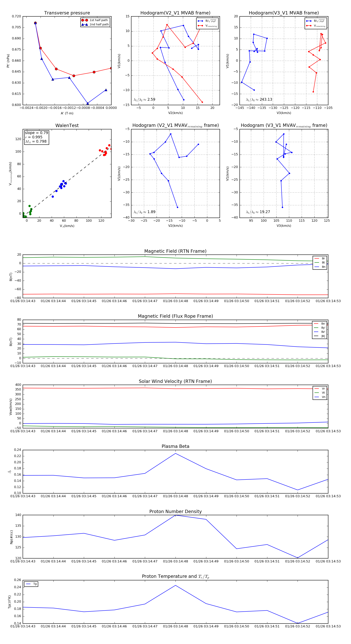
Task: Click 'Br' legend entry in RTN field plot
Action: pyautogui.click(x=320, y=259)
